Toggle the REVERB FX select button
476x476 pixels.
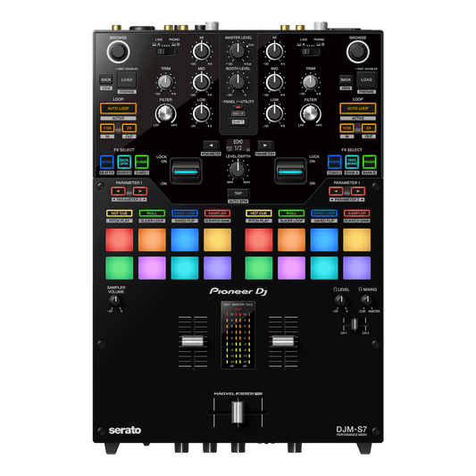335,163
